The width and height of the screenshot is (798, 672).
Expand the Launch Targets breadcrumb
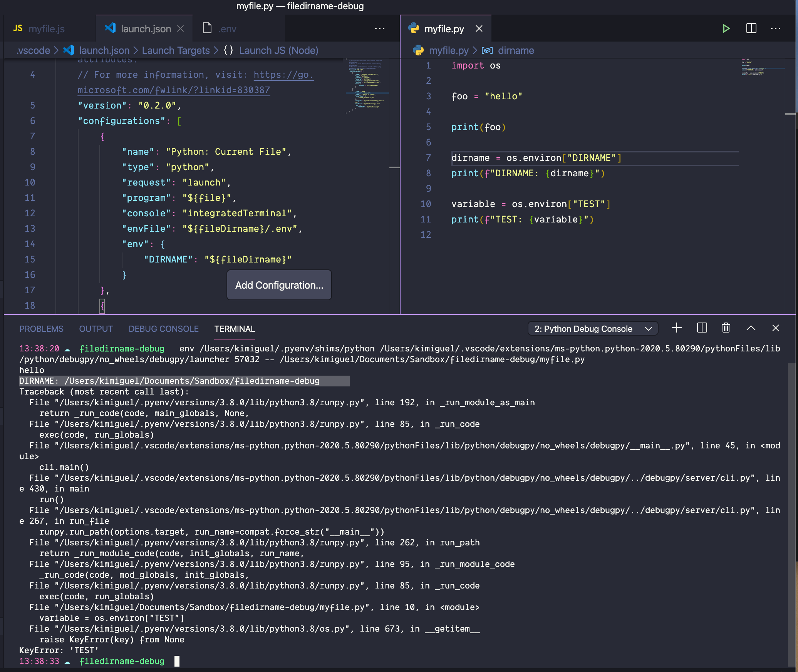(x=175, y=50)
